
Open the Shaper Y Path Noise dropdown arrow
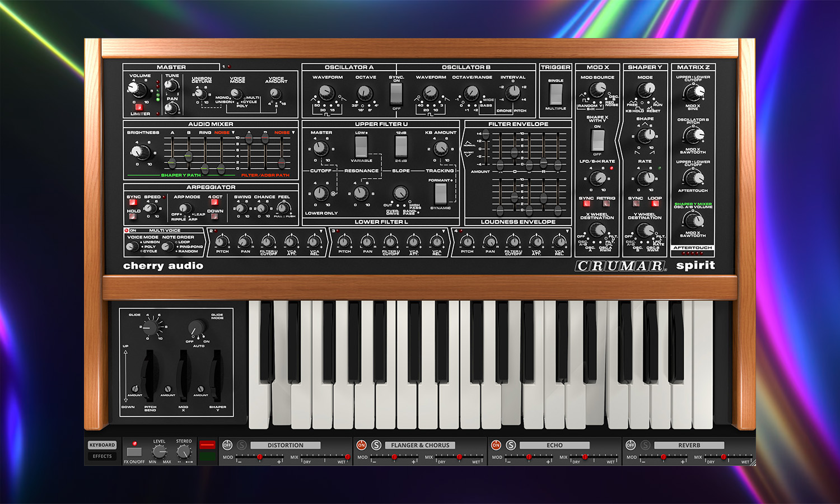tap(233, 133)
